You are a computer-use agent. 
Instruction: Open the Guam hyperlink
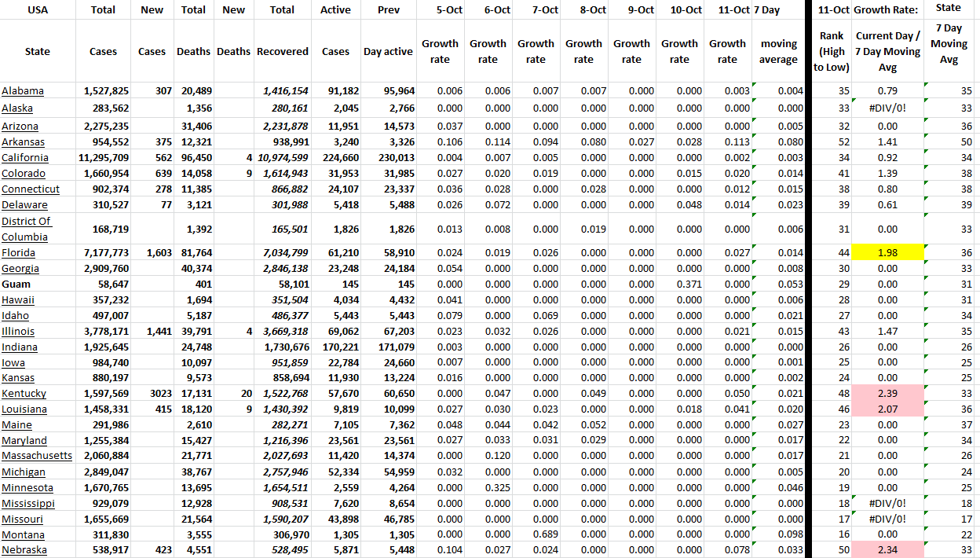pyautogui.click(x=16, y=284)
